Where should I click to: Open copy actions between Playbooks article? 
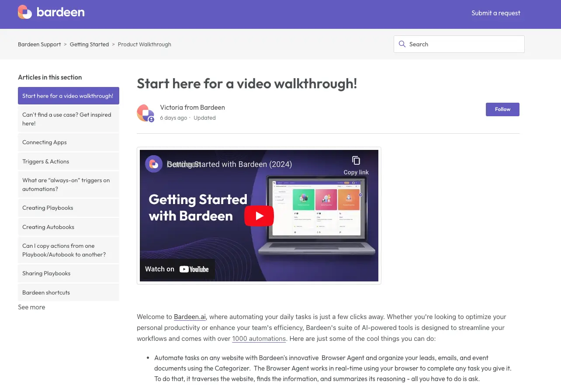69,250
